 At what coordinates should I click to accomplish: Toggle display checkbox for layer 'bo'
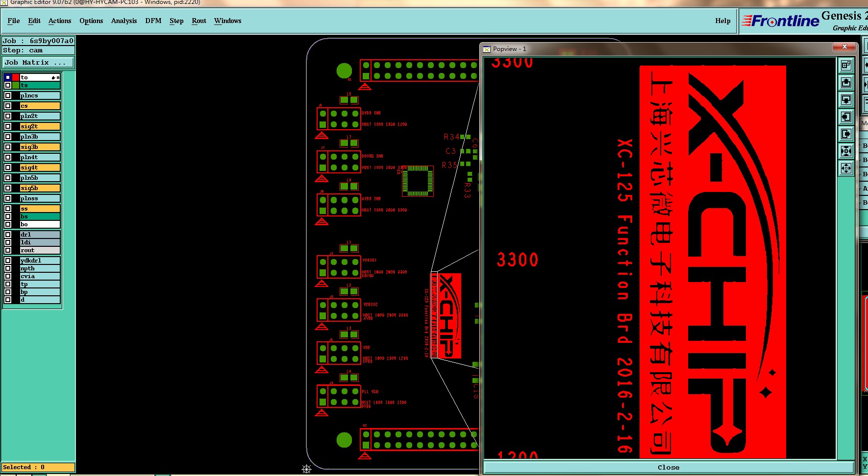[8, 224]
